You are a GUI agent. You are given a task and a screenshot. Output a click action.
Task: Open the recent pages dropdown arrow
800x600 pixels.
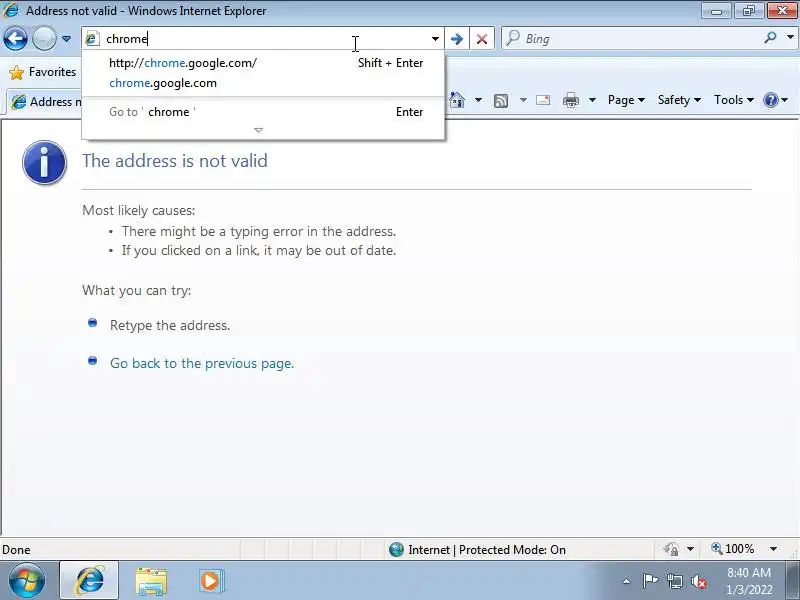click(66, 39)
